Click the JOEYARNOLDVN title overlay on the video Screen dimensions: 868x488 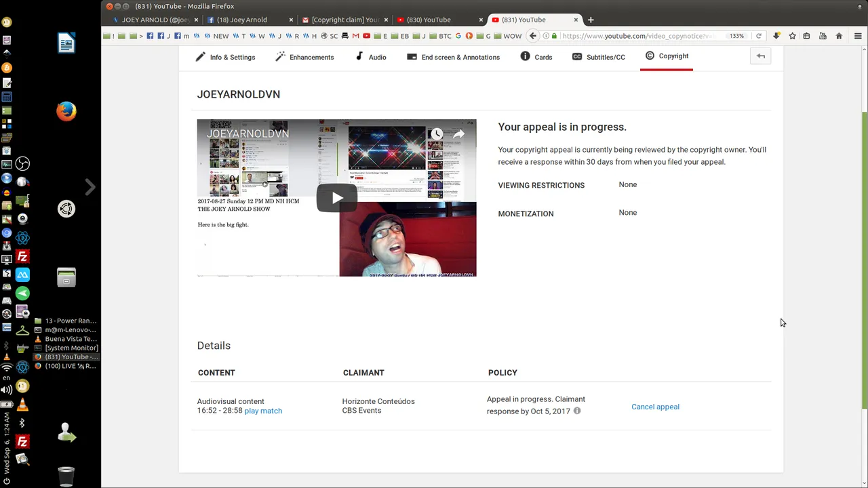pyautogui.click(x=248, y=134)
